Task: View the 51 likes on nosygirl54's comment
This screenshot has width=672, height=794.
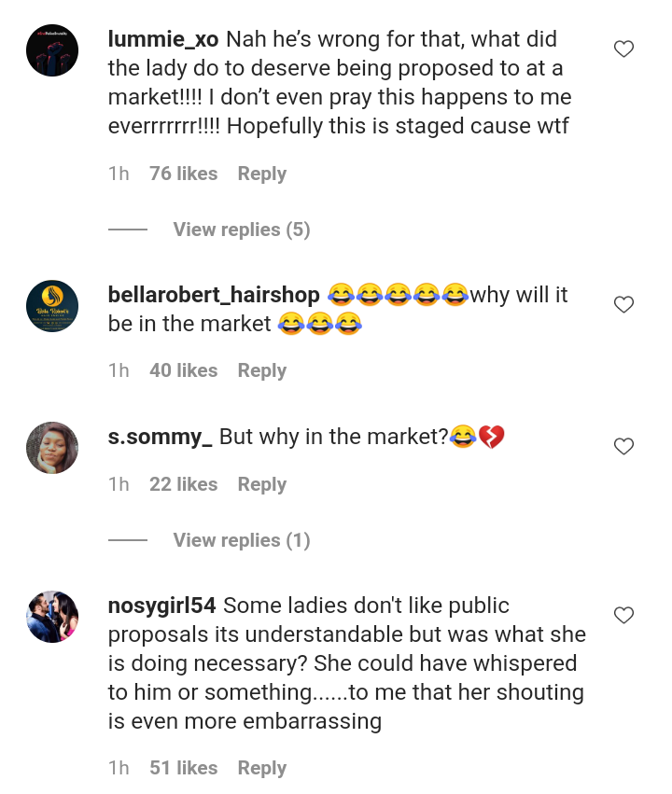Action: click(x=183, y=768)
